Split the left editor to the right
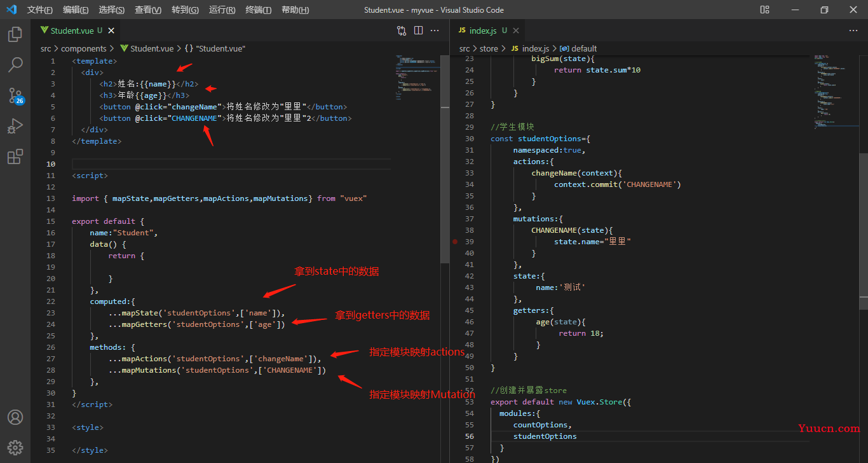 (x=418, y=30)
